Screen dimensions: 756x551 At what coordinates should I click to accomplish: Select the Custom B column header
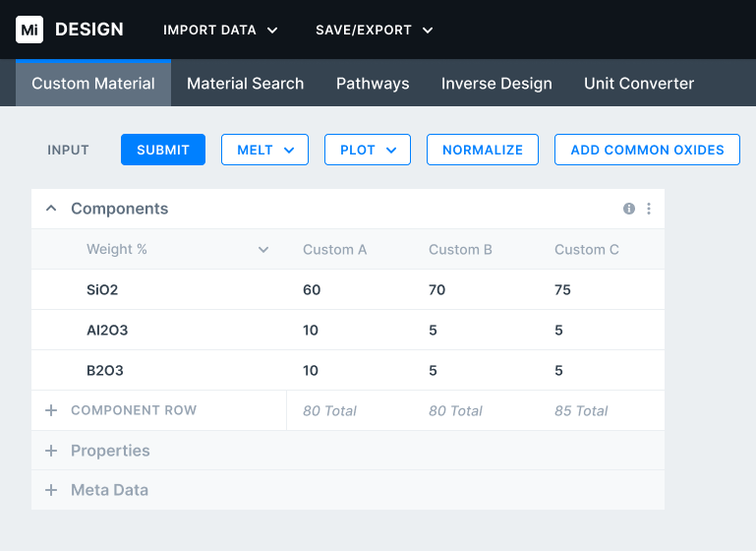[x=460, y=250]
